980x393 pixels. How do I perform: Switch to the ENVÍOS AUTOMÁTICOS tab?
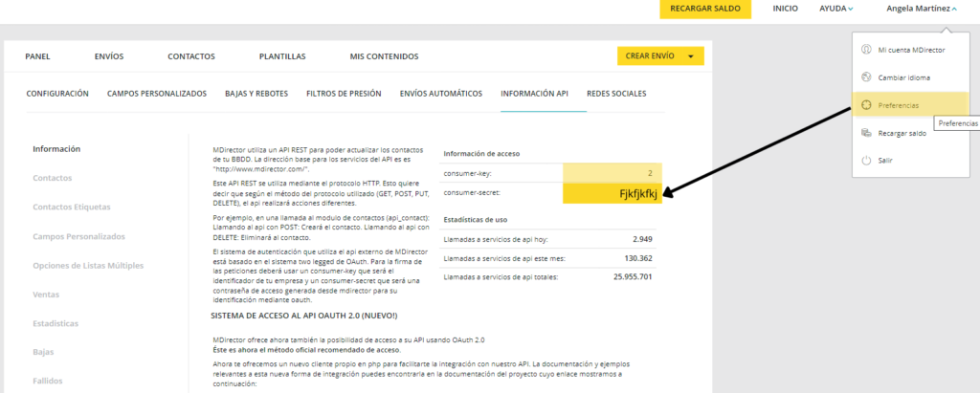point(441,94)
